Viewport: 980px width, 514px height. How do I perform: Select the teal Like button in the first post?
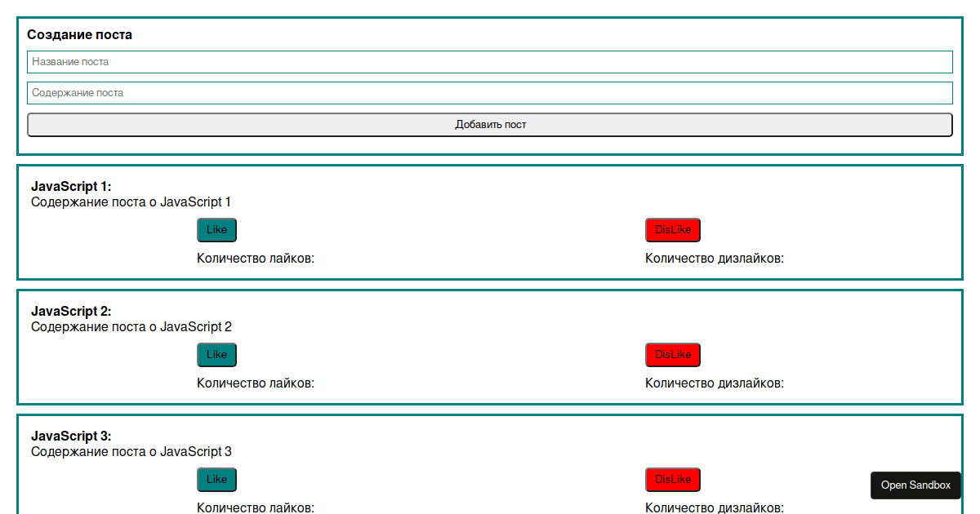pyautogui.click(x=216, y=229)
